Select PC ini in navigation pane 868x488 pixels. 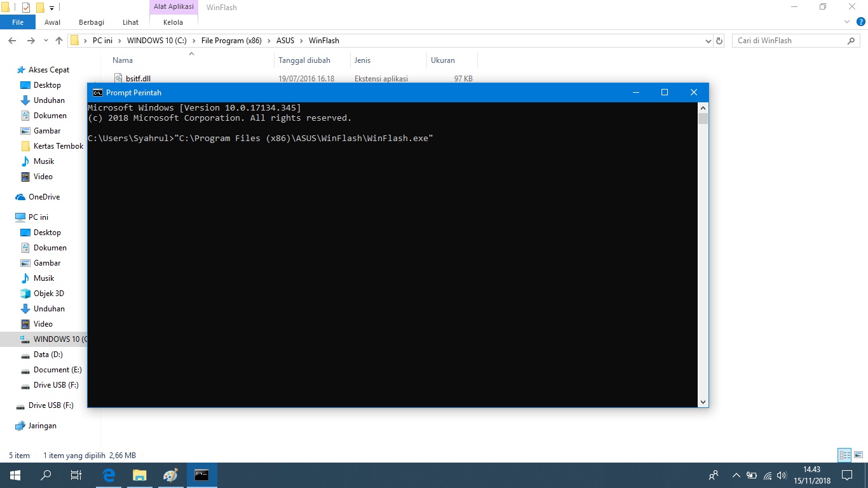pyautogui.click(x=38, y=217)
